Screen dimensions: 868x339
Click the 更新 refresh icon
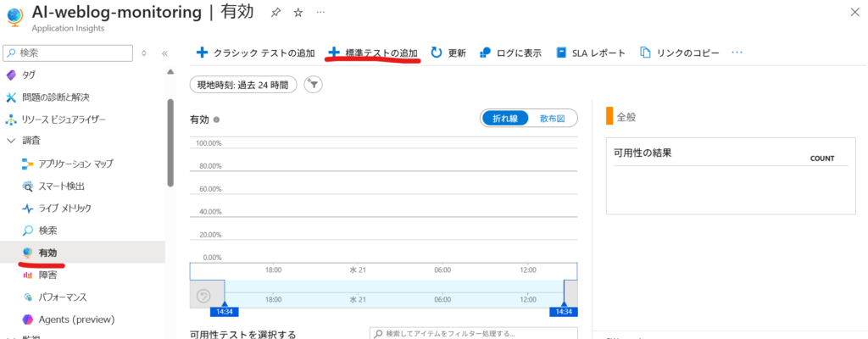pos(437,53)
